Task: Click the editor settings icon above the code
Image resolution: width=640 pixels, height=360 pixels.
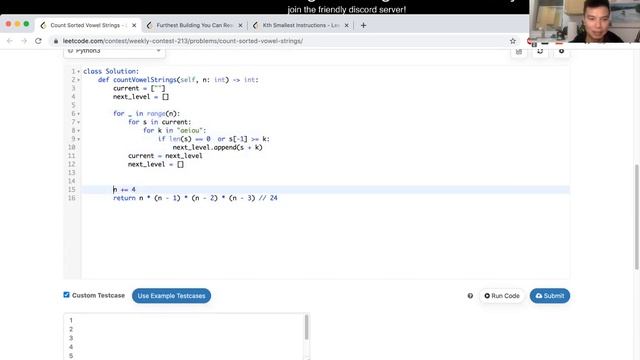Action: [561, 51]
